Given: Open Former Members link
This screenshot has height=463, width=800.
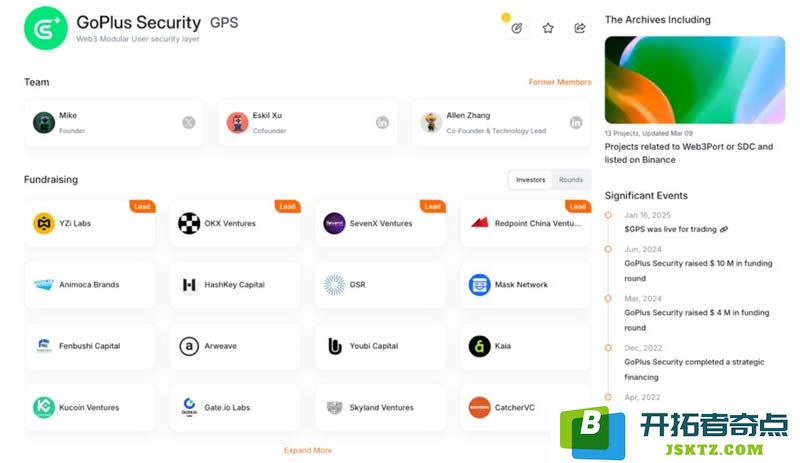Looking at the screenshot, I should point(560,82).
